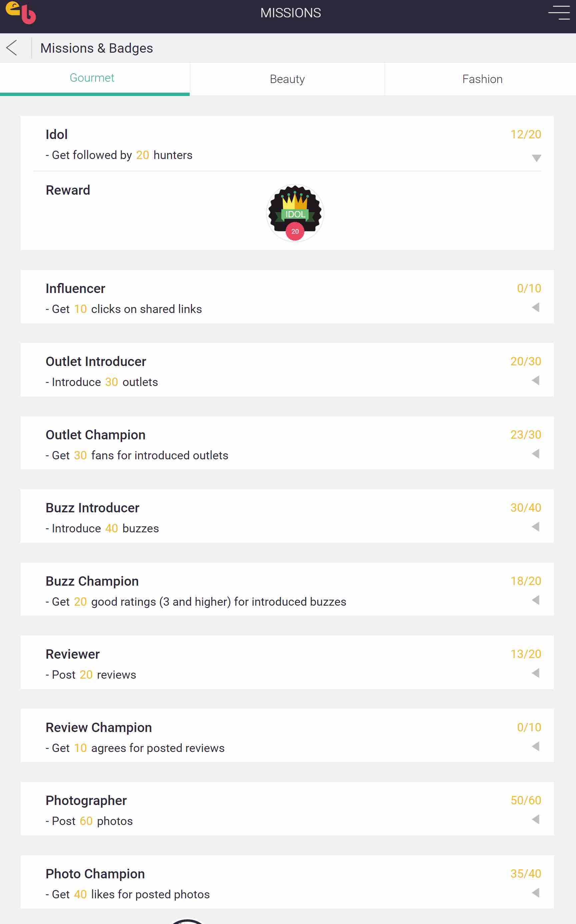Click the app logo icon

(21, 13)
